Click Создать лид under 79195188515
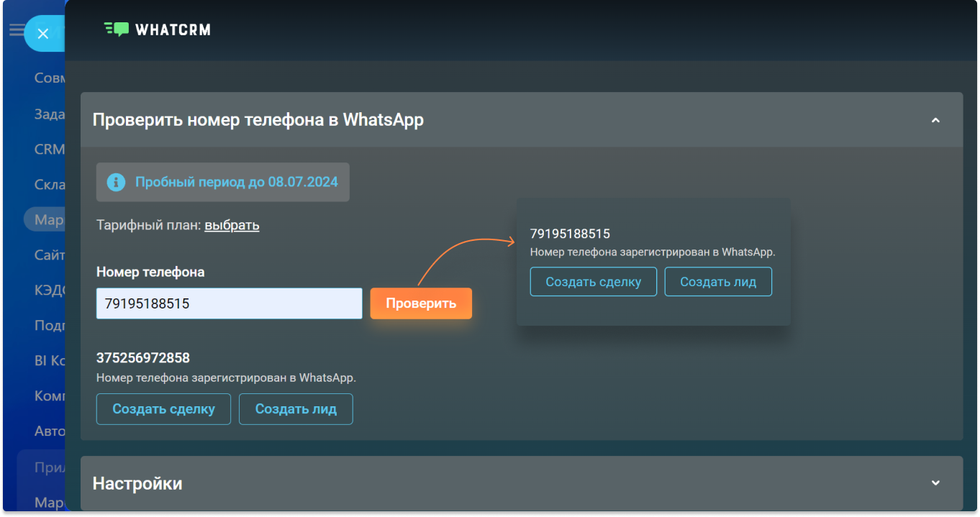The height and width of the screenshot is (517, 980). tap(718, 282)
